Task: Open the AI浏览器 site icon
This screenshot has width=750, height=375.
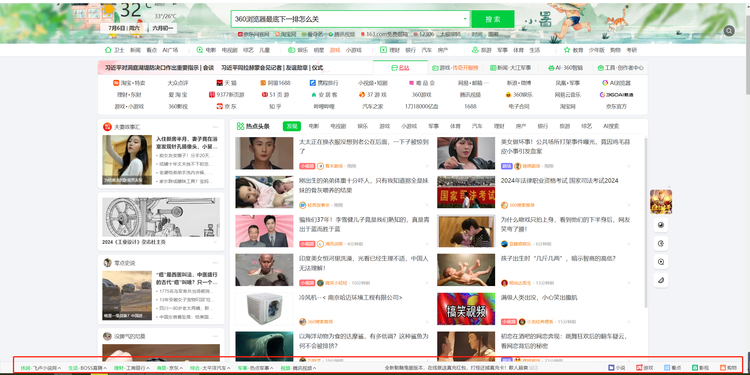Action: click(x=605, y=83)
